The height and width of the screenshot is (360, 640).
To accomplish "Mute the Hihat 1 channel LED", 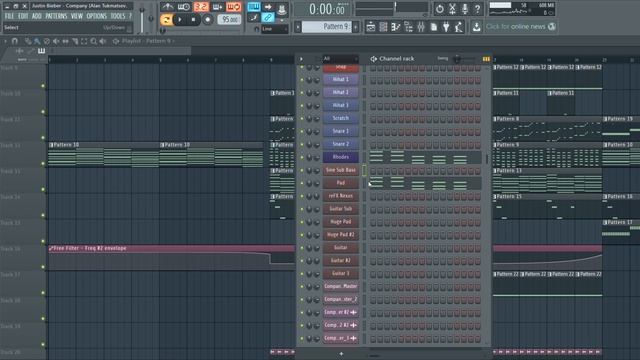I will (302, 80).
